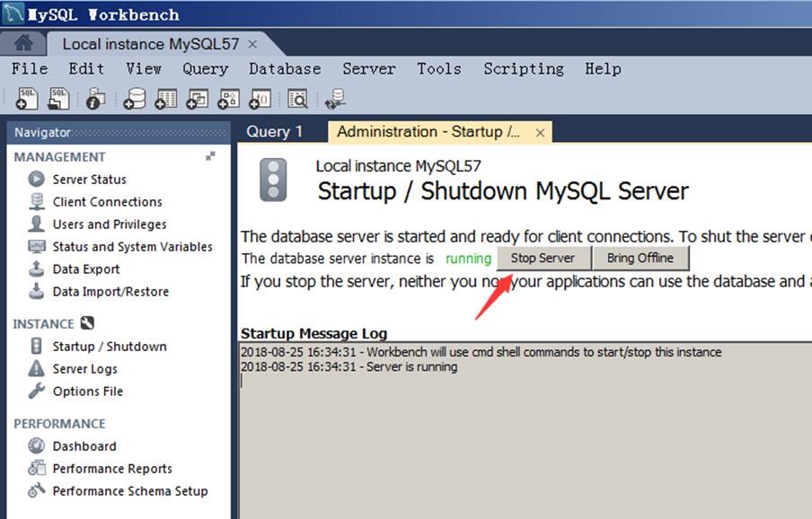Open the View menu
The height and width of the screenshot is (519, 812).
tap(144, 69)
